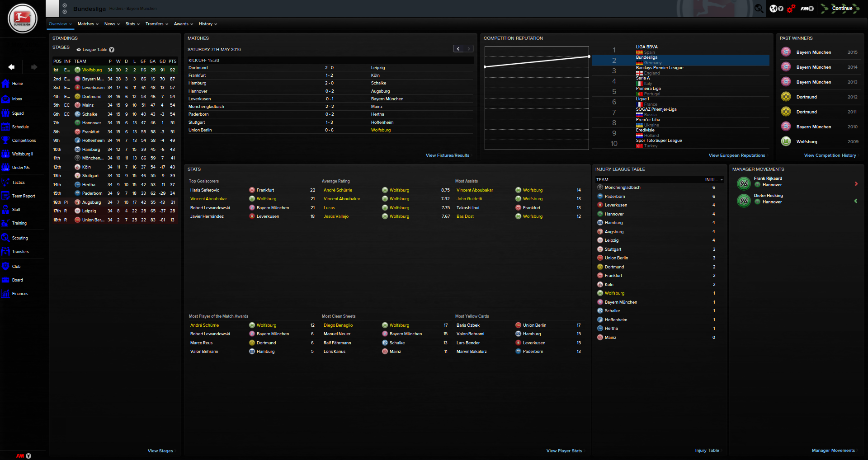Open the Manager Movements link
The image size is (868, 460).
pos(833,451)
